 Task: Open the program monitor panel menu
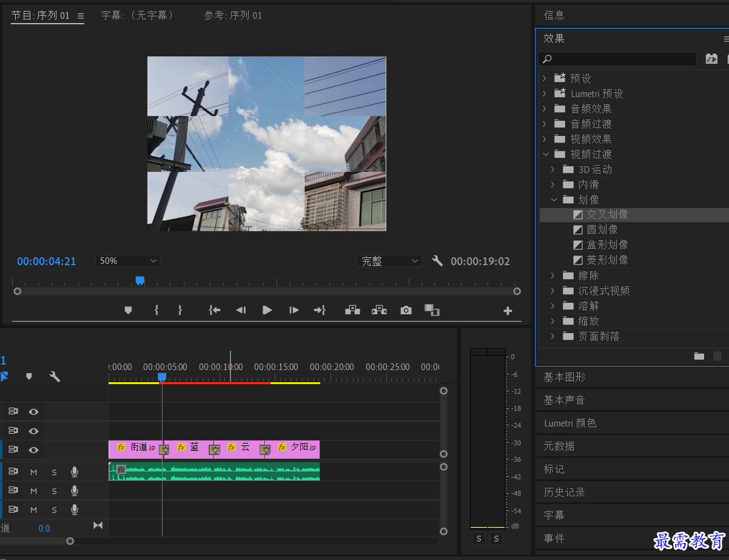click(81, 16)
